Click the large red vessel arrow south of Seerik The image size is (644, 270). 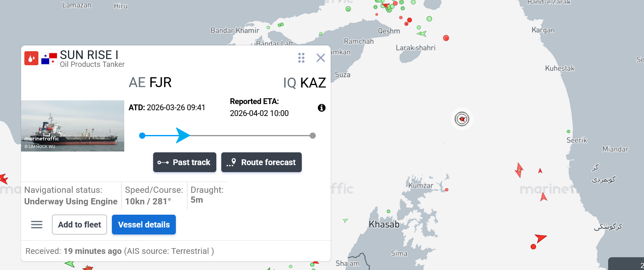pos(540,237)
